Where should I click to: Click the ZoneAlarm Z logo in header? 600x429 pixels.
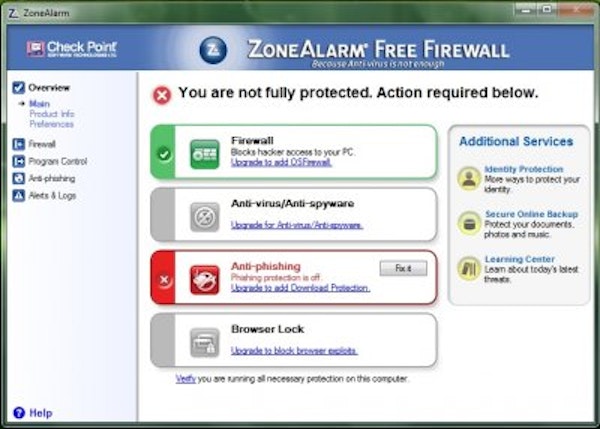[211, 48]
